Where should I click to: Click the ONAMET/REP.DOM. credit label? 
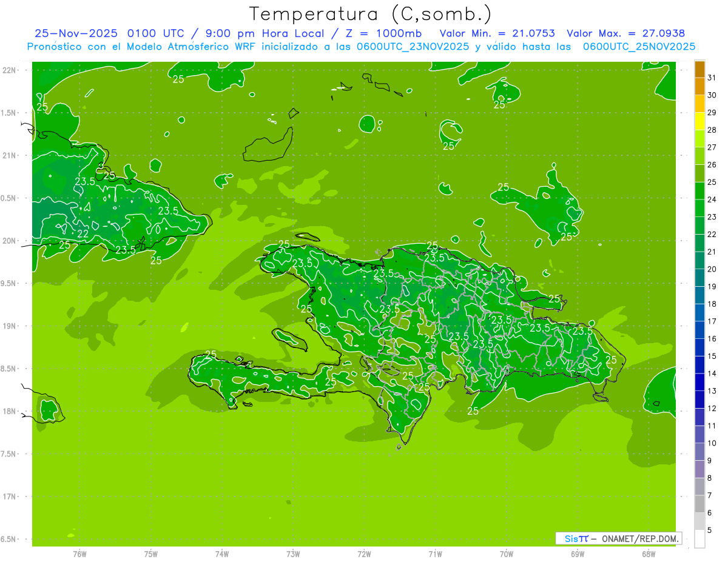[x=639, y=538]
